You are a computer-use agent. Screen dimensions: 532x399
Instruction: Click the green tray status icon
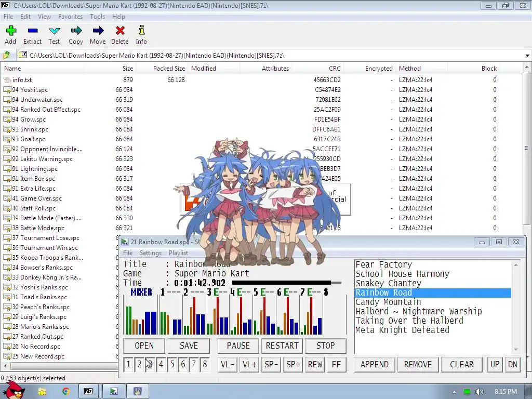pyautogui.click(x=467, y=392)
